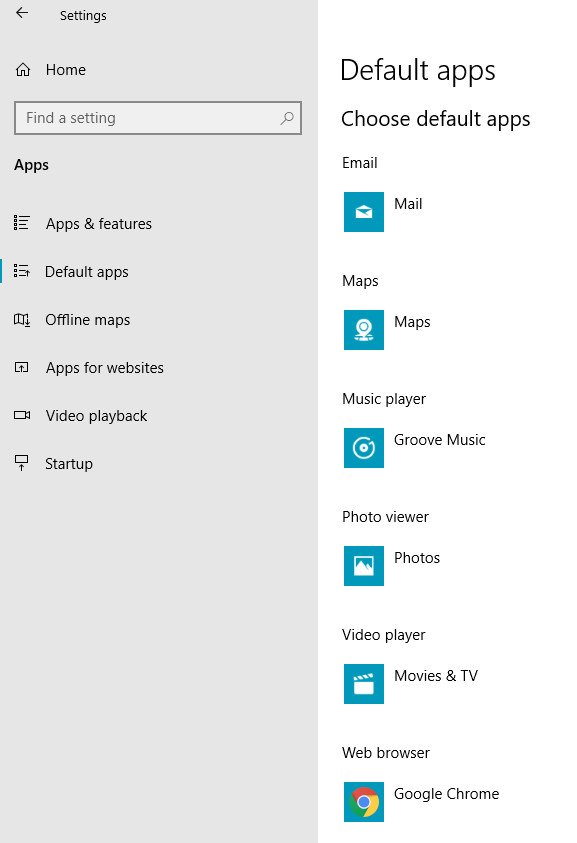577x843 pixels.
Task: Click the Home house icon
Action: point(23,70)
